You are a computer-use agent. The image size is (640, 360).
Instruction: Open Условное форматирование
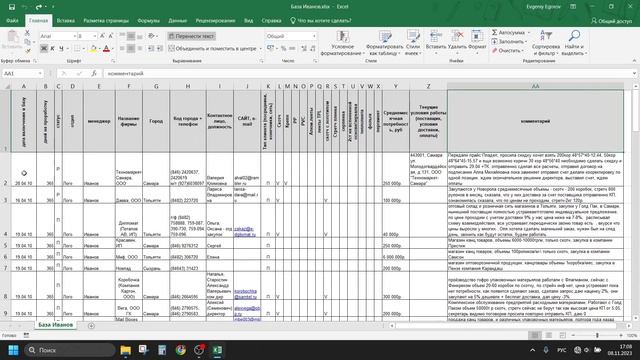(x=342, y=43)
